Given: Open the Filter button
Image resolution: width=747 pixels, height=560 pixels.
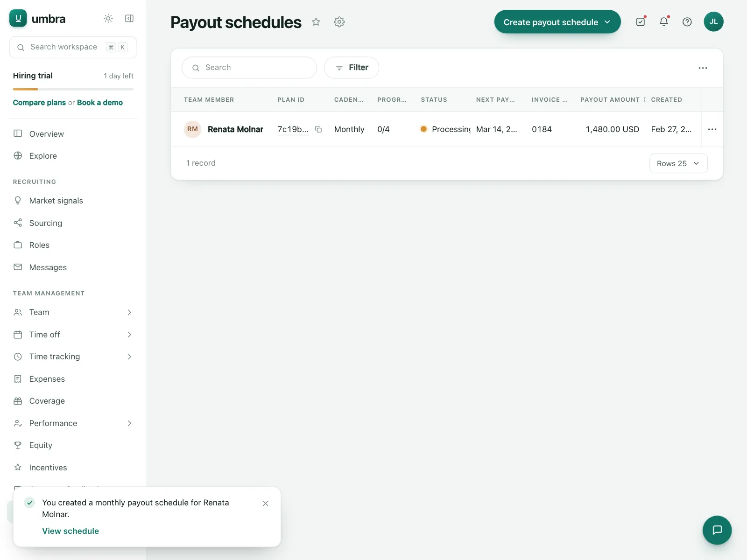Looking at the screenshot, I should point(352,68).
